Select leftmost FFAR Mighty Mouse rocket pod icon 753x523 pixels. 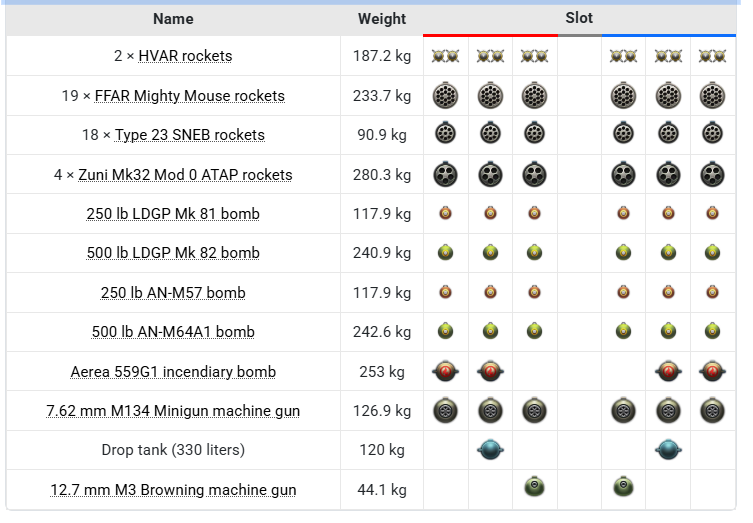click(x=445, y=95)
